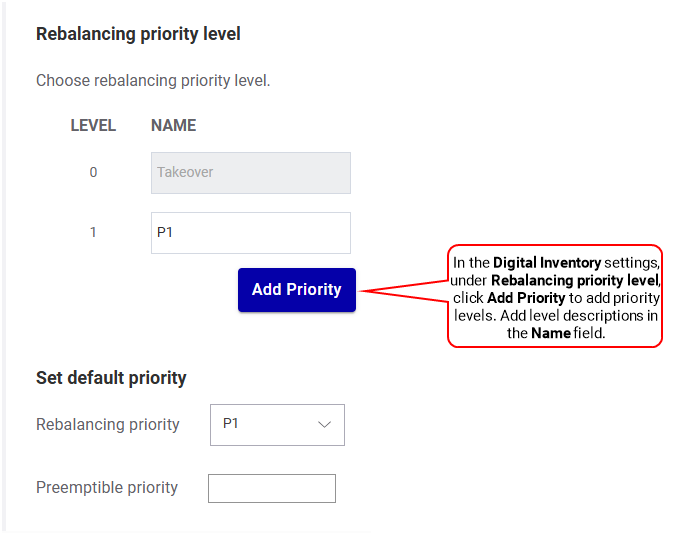Viewport: 674px width, 535px height.
Task: Click the NAME column header
Action: tap(173, 126)
